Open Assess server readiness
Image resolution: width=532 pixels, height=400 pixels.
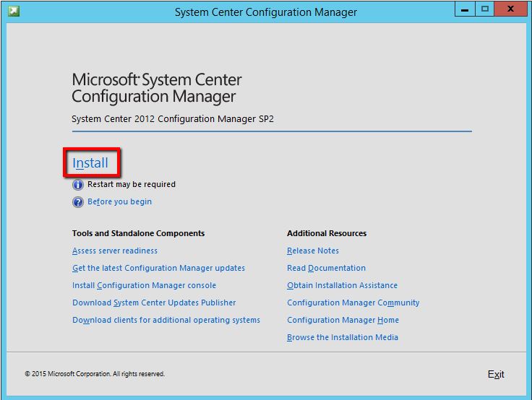click(115, 251)
